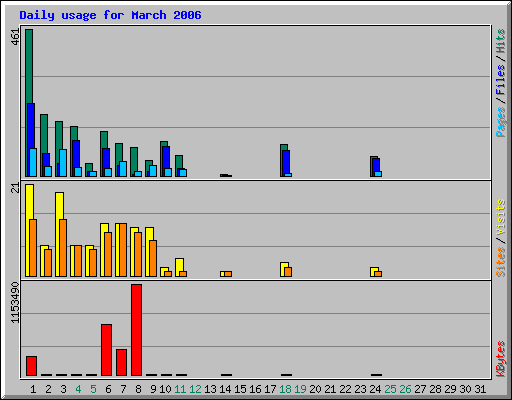The width and height of the screenshot is (512, 400).
Task: Click day 14 on the x-axis
Action: [x=225, y=389]
